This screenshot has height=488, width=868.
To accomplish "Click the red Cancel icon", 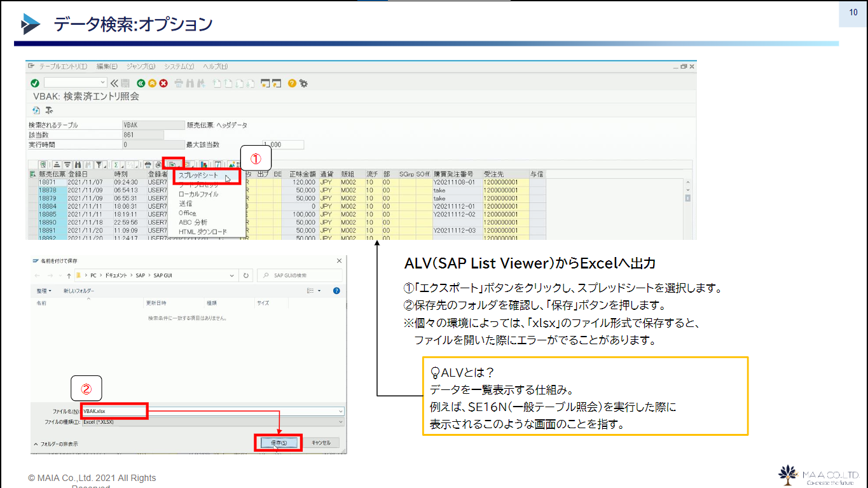I will tap(163, 83).
